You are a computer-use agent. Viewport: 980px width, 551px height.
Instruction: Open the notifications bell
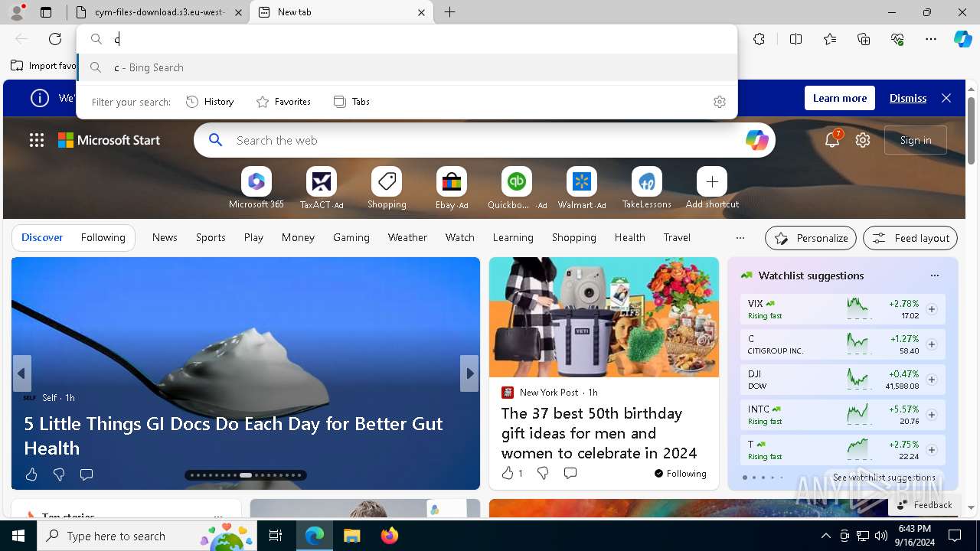(832, 140)
